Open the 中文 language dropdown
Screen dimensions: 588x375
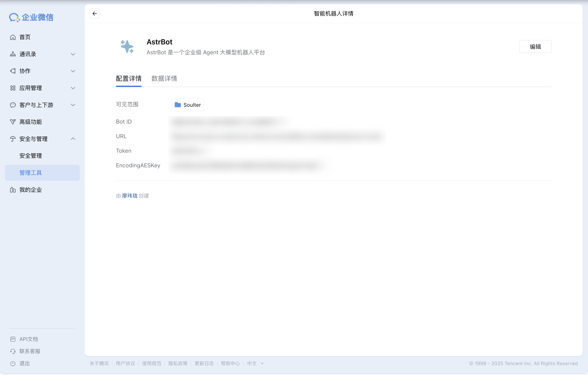point(255,364)
